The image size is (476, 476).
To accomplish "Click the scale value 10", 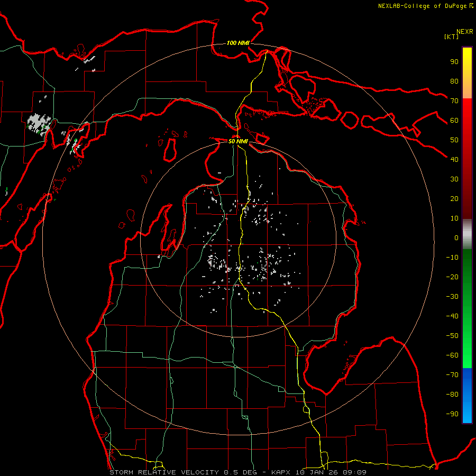I will pyautogui.click(x=454, y=218).
